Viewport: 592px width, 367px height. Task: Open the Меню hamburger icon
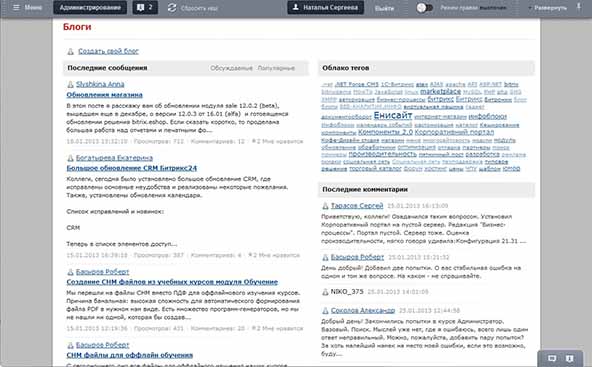pos(16,7)
